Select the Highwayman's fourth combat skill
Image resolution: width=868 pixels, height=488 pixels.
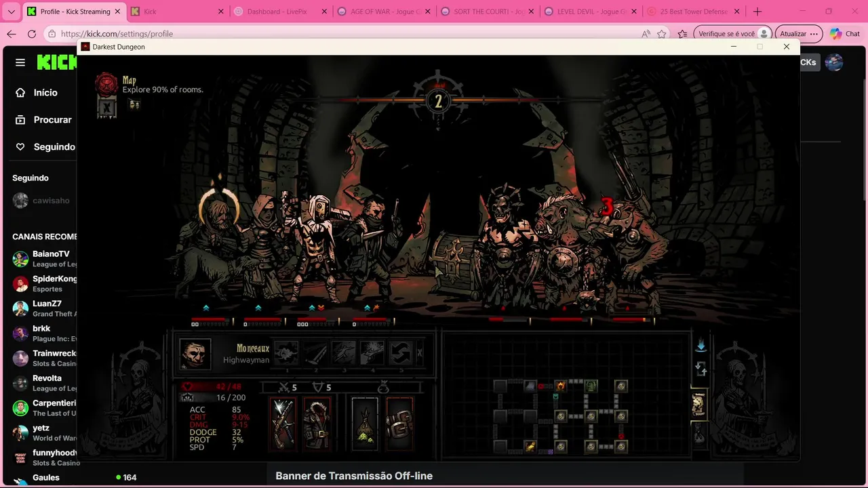[x=372, y=353]
